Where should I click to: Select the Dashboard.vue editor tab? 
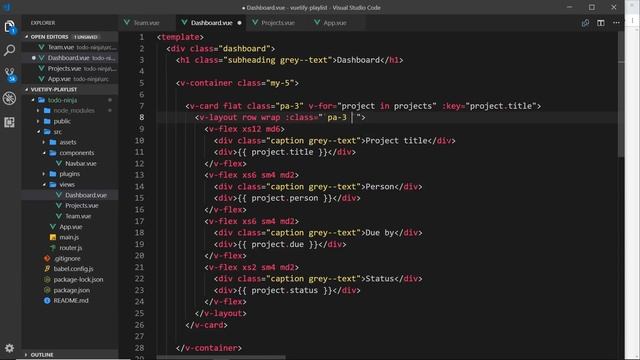[x=211, y=23]
